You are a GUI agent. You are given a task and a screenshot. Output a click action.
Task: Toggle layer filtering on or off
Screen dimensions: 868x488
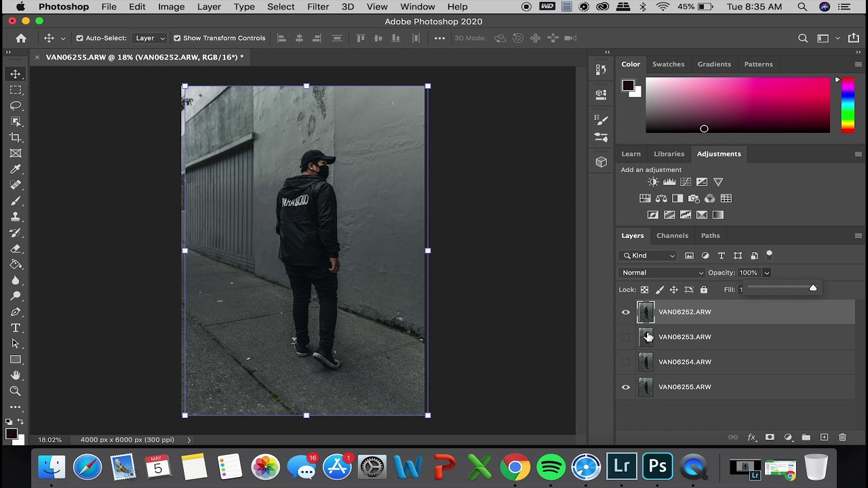[770, 255]
